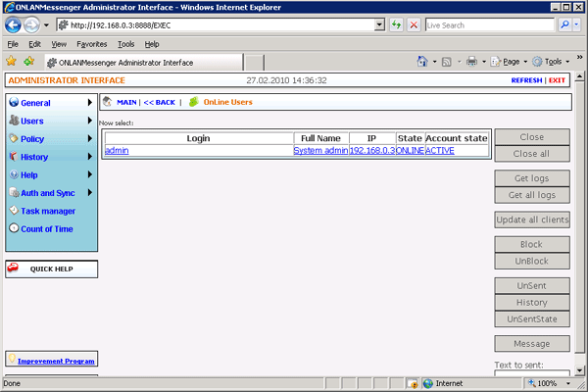Click the browser Forward arrow button

pos(32,25)
